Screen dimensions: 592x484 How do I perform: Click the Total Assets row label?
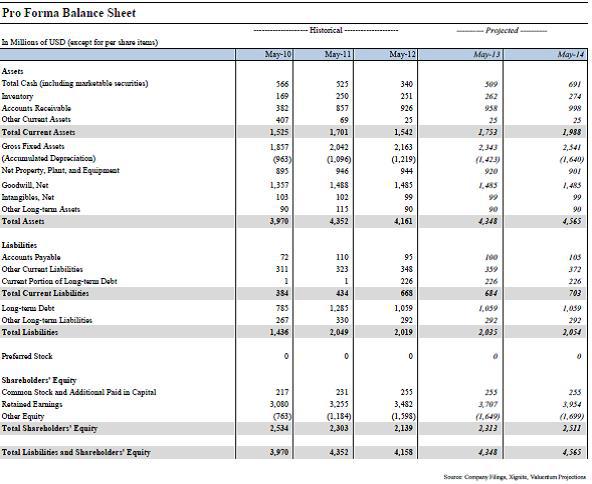pyautogui.click(x=23, y=221)
